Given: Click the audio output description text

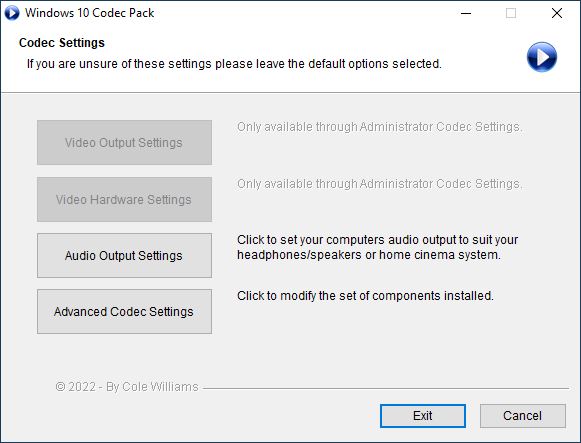Looking at the screenshot, I should click(377, 247).
